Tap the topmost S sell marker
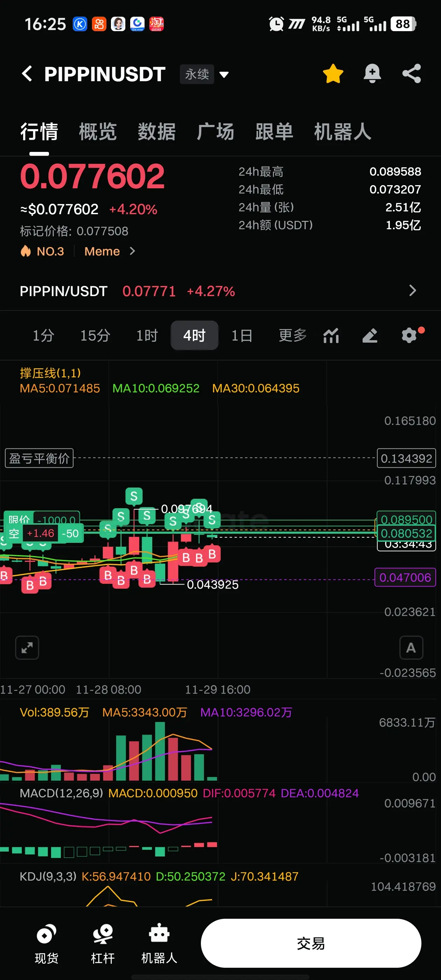The width and height of the screenshot is (441, 980). point(134,496)
